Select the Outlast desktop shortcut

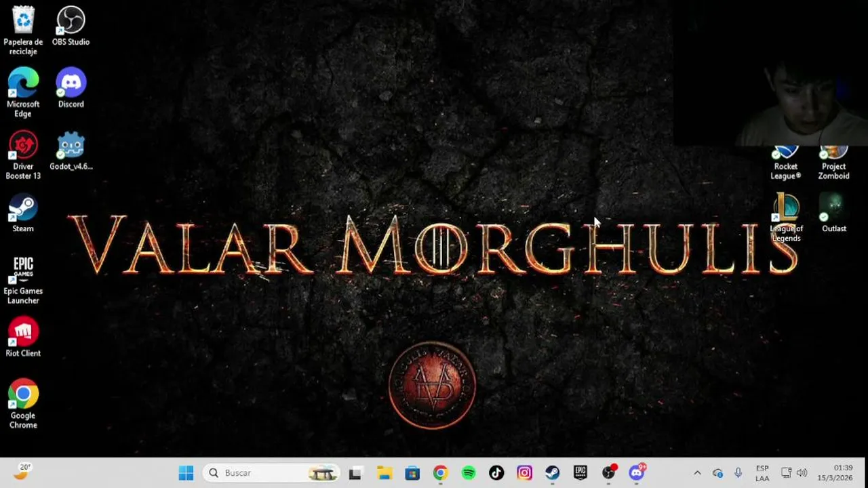pos(833,213)
